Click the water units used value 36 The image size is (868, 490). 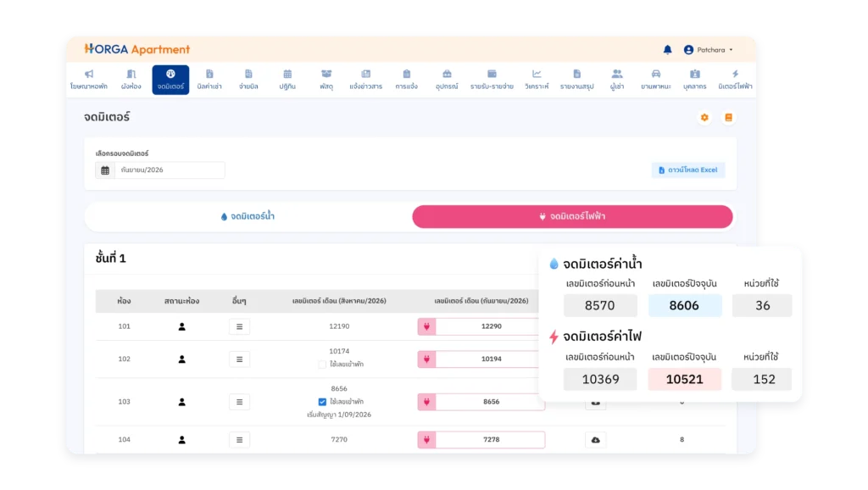pyautogui.click(x=762, y=306)
